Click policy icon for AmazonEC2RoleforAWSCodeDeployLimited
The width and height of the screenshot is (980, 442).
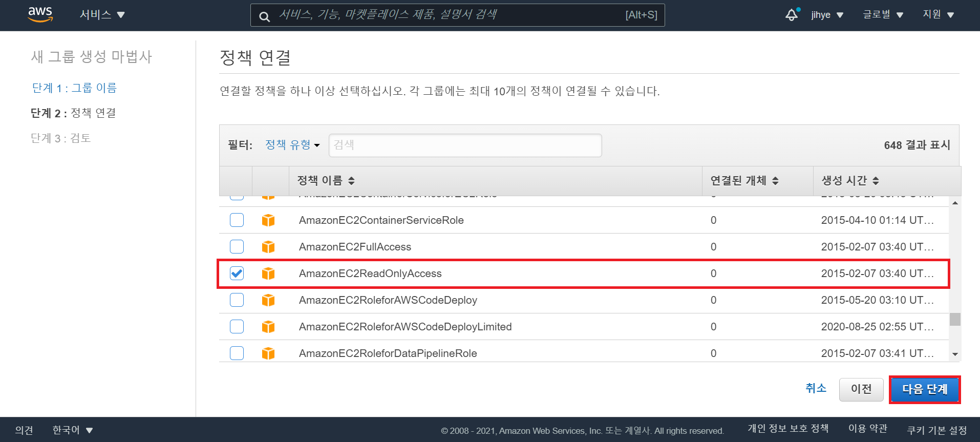tap(268, 327)
